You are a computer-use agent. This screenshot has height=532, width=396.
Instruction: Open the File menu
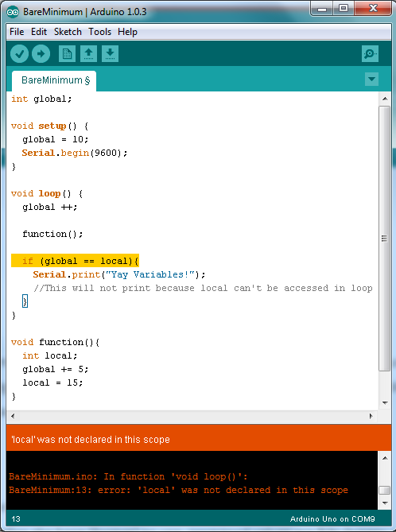(17, 32)
